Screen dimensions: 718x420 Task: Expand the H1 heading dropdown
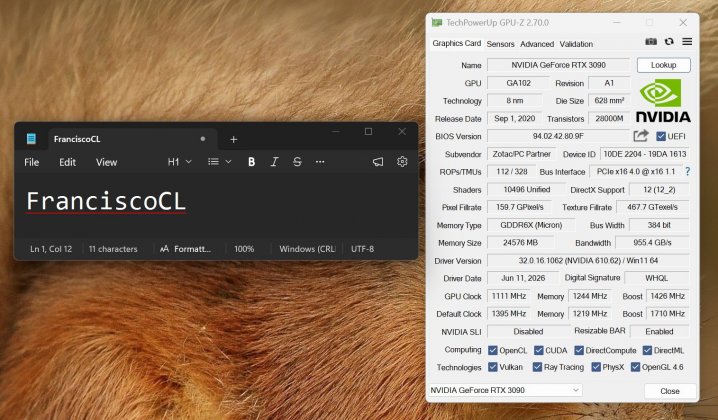(180, 162)
